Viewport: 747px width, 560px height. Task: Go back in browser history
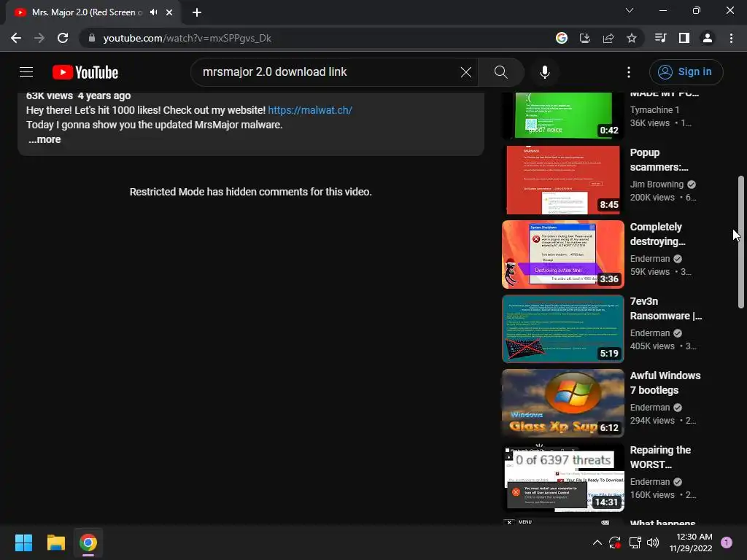(16, 38)
